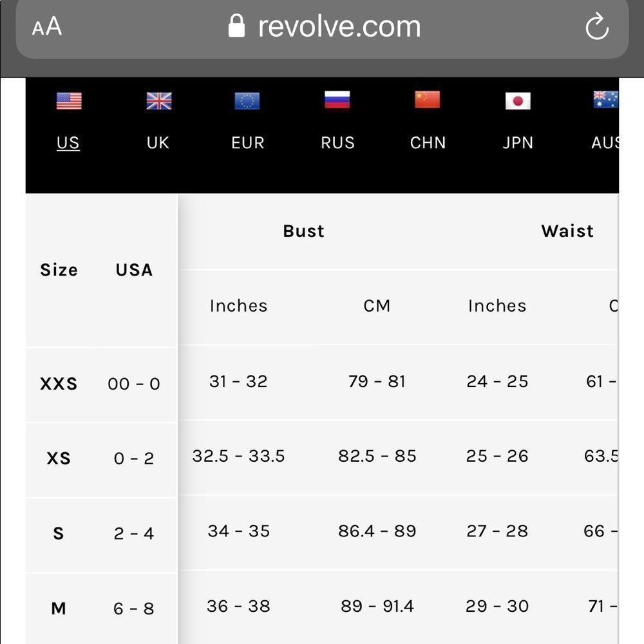
Task: Choose the underlined US size tab
Action: (x=68, y=143)
